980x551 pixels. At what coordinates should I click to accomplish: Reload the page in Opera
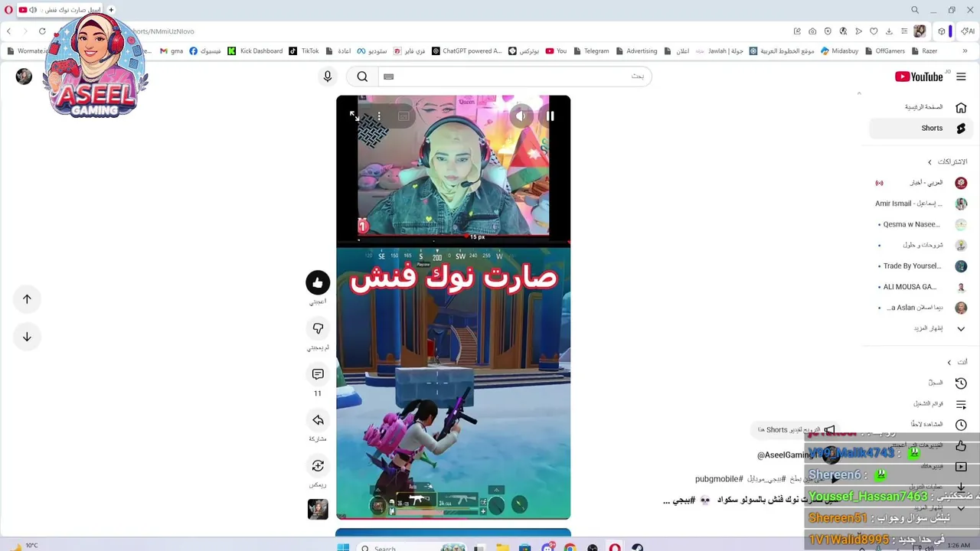point(42,31)
